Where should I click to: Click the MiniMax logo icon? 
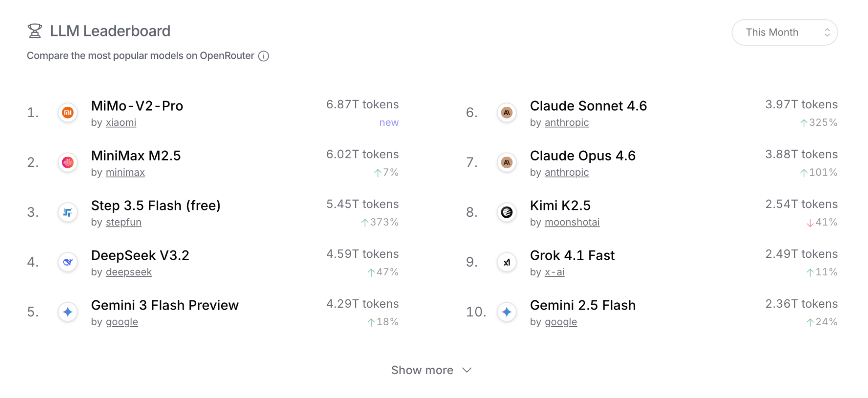point(68,163)
